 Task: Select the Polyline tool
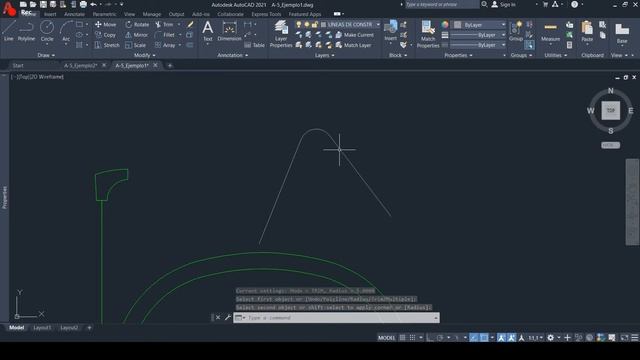click(26, 31)
